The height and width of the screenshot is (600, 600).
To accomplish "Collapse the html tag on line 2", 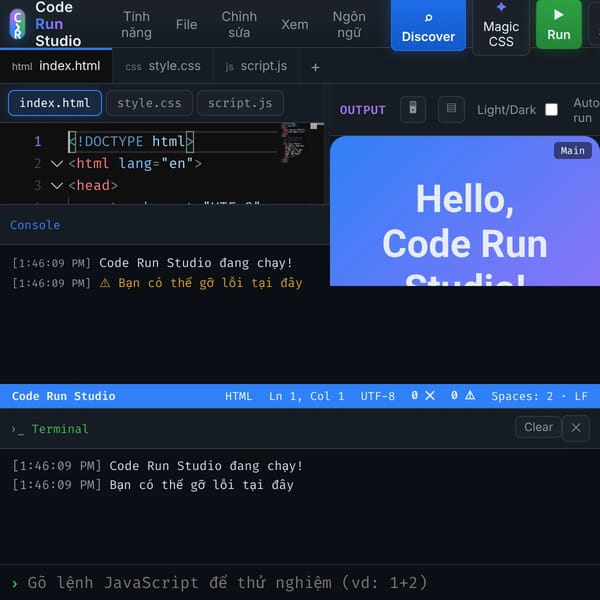I will point(57,164).
